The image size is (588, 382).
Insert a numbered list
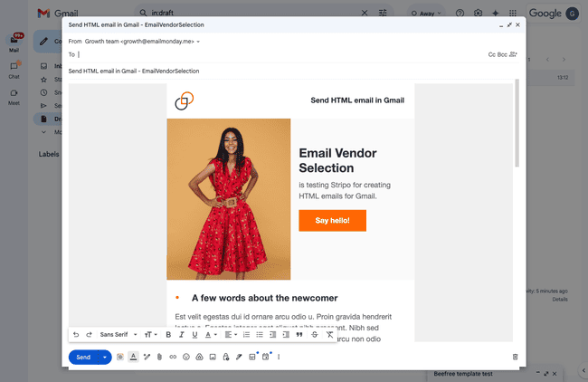[x=246, y=334]
